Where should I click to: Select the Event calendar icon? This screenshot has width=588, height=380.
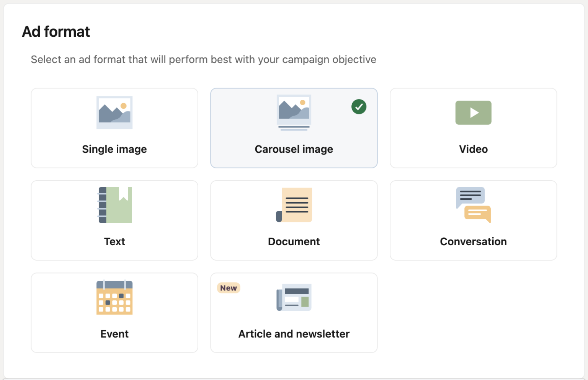[x=114, y=298]
